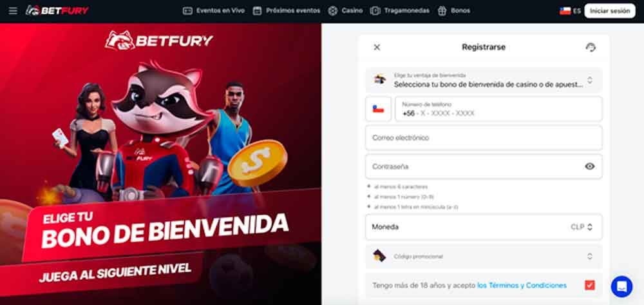
Task: Open the hamburger menu icon
Action: click(13, 11)
